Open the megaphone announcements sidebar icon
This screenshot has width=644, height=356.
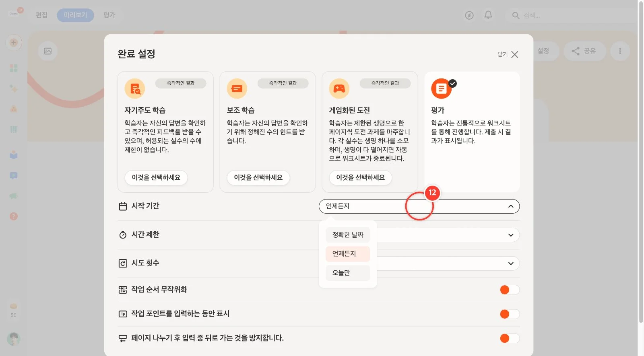[14, 196]
